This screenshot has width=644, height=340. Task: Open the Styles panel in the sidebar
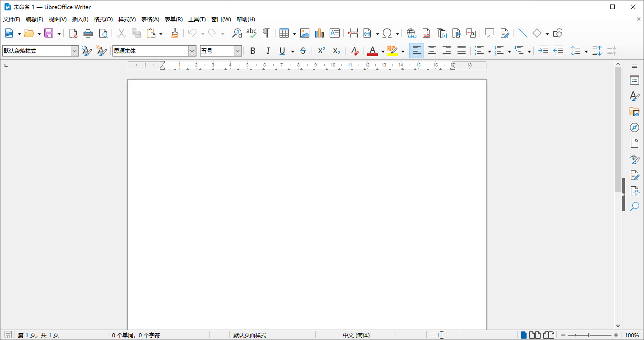coord(634,96)
